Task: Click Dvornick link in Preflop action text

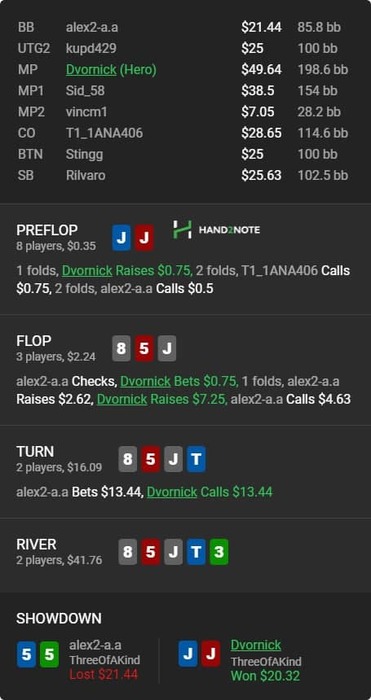Action: 87,271
